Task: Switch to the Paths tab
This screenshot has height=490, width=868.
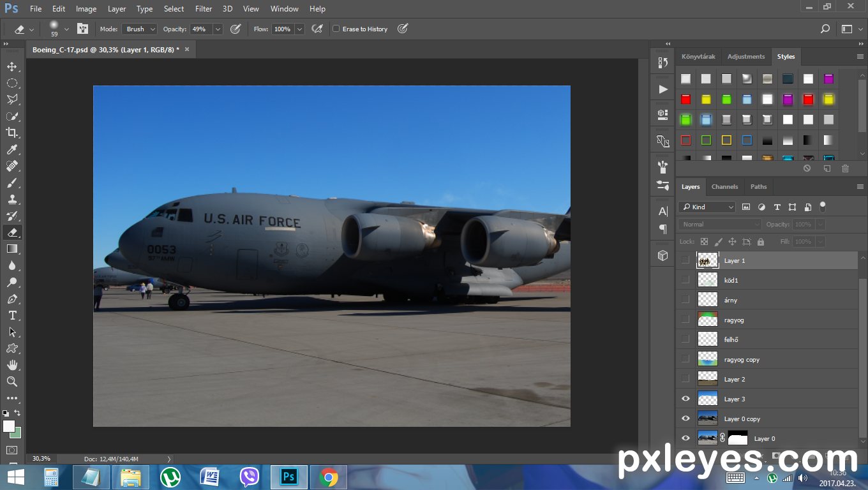Action: (x=758, y=187)
